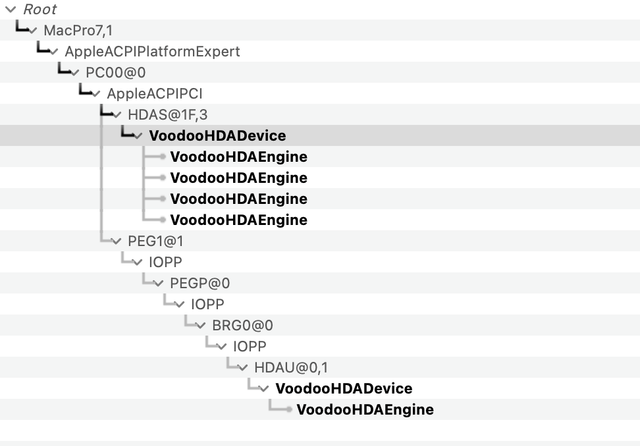Select the VoodooHDADevice under HDAU@0,1
640x446 pixels.
pyautogui.click(x=344, y=388)
